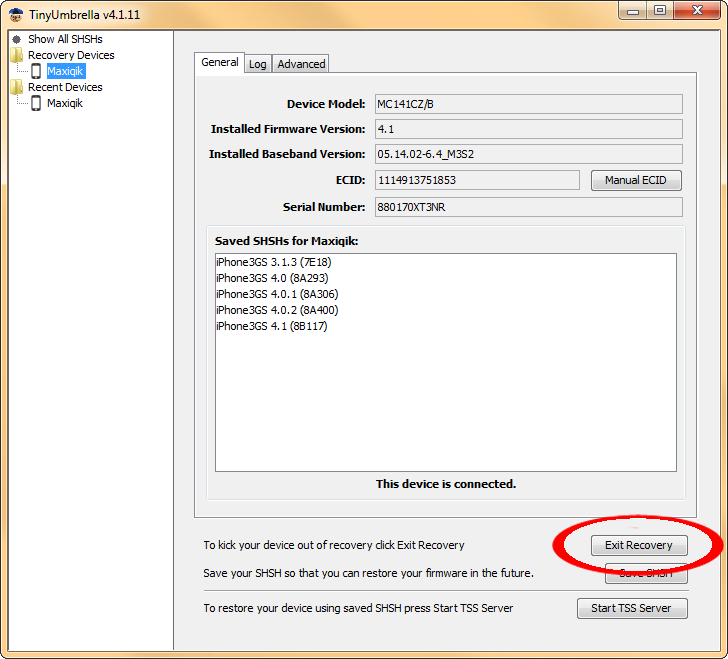The height and width of the screenshot is (659, 728).
Task: Click the Start TSS Server button
Action: 632,608
